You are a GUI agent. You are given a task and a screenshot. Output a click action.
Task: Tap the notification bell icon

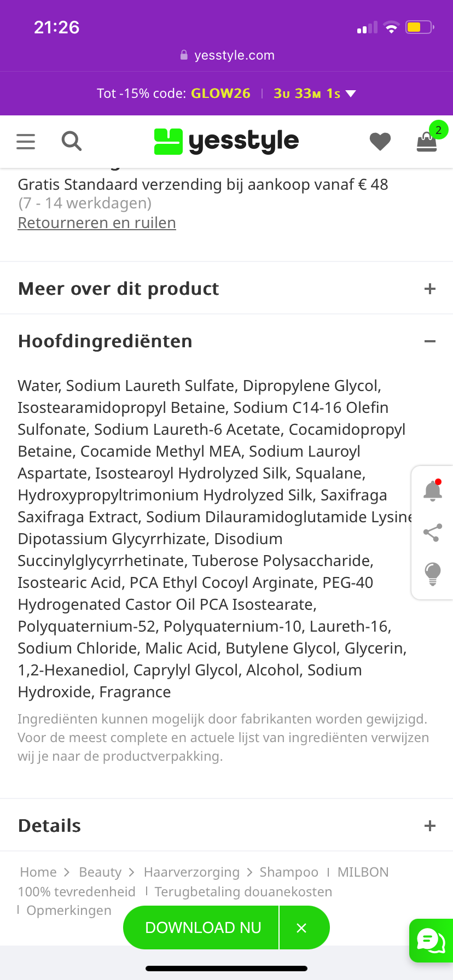(433, 491)
